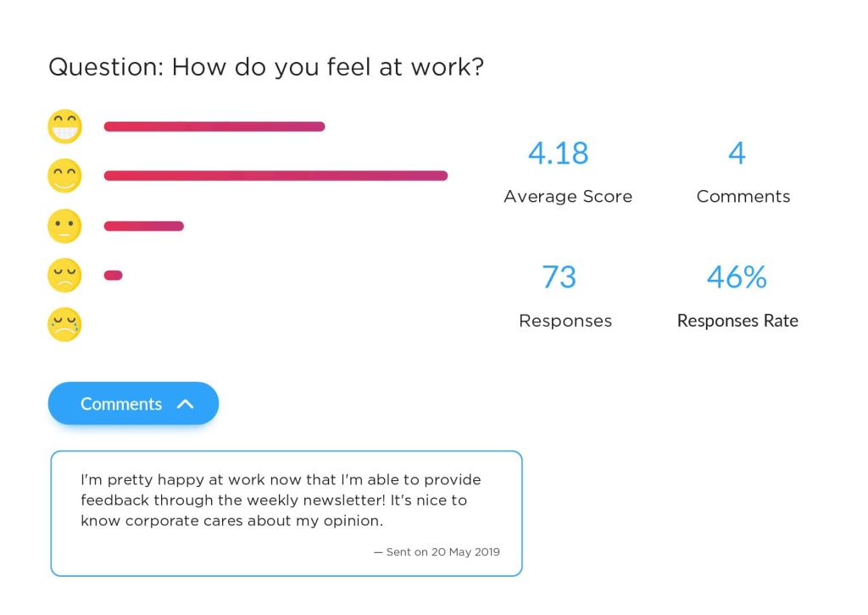
Task: Click the smiling face emoji icon
Action: [x=64, y=176]
